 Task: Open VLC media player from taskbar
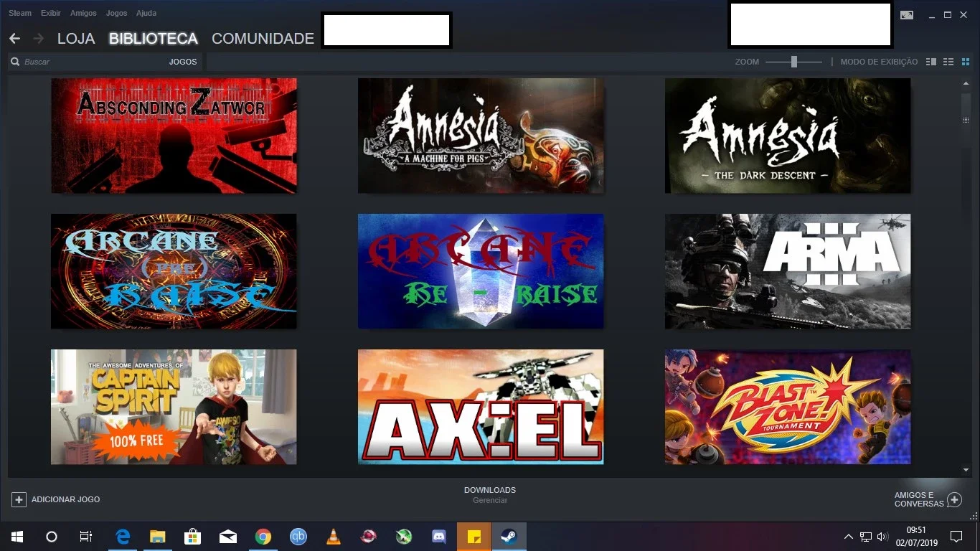point(333,537)
